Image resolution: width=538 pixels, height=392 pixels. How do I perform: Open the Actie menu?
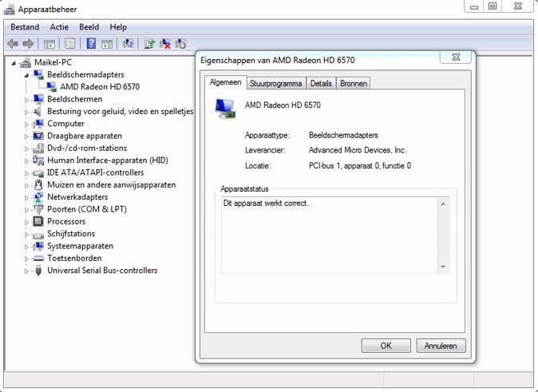tap(59, 27)
